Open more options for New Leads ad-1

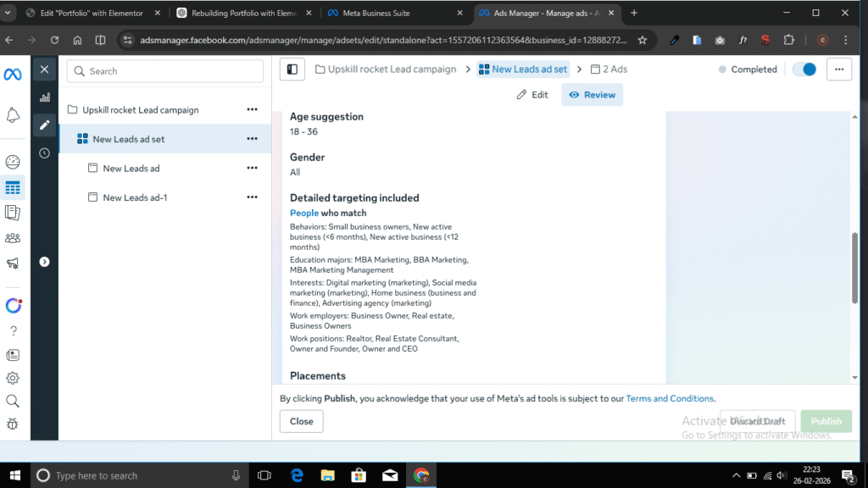point(252,197)
